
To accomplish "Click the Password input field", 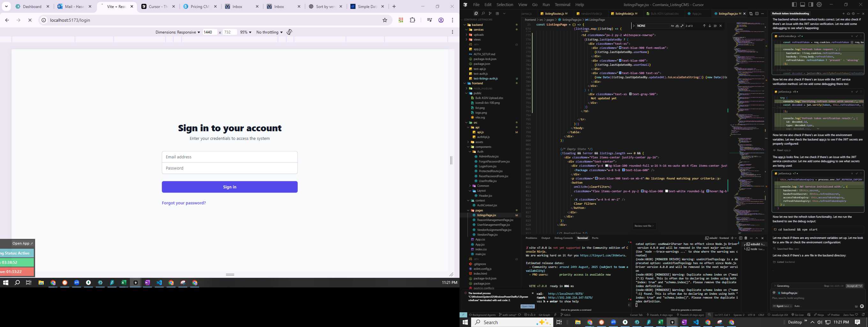I will pos(229,168).
